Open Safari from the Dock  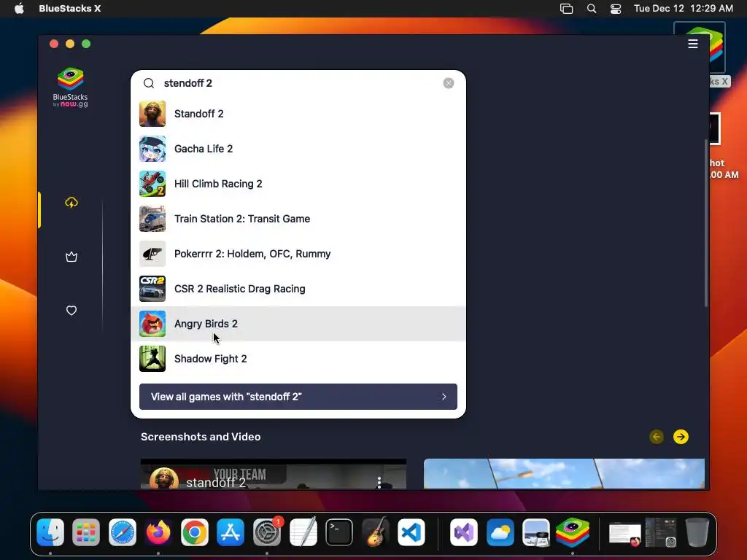[123, 532]
